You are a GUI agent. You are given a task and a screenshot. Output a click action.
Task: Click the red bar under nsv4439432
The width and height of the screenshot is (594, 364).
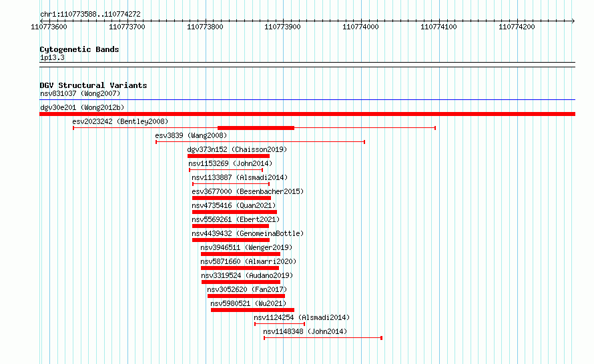click(231, 240)
